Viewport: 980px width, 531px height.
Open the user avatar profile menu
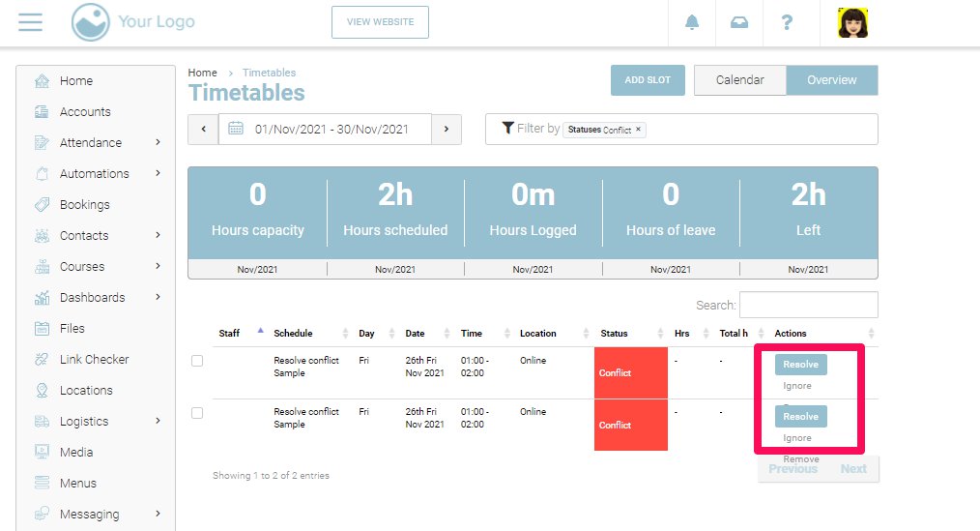click(x=854, y=23)
